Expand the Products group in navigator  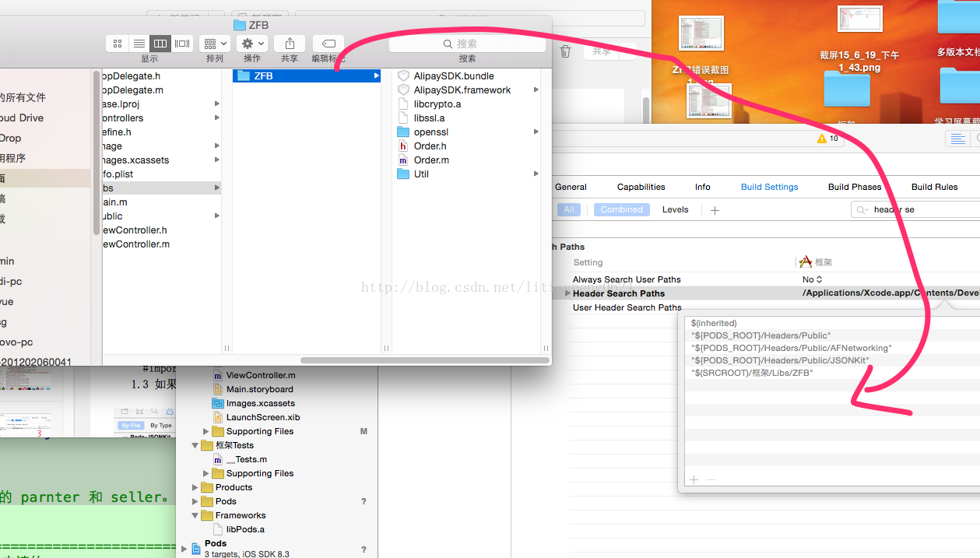[x=195, y=487]
